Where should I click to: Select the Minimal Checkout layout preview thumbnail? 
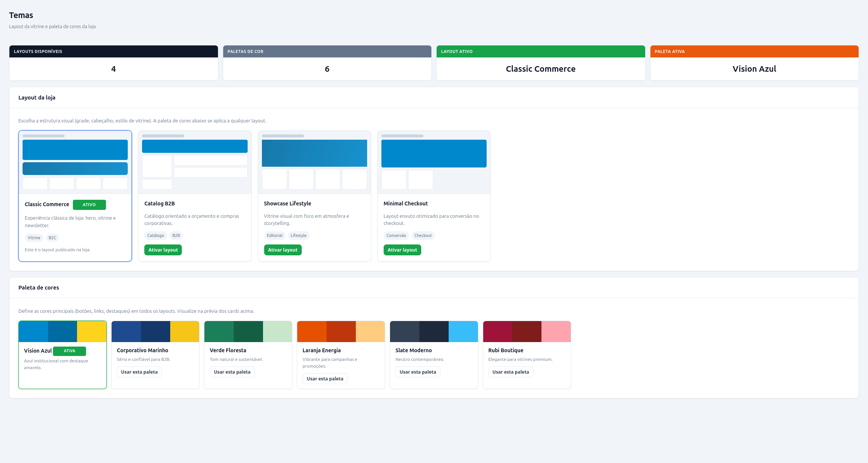point(434,162)
